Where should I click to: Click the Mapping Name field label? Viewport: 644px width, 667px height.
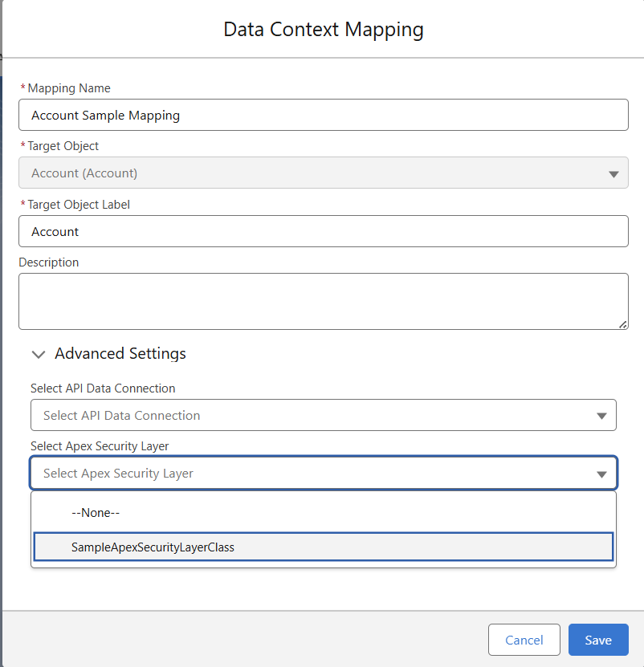pos(69,88)
